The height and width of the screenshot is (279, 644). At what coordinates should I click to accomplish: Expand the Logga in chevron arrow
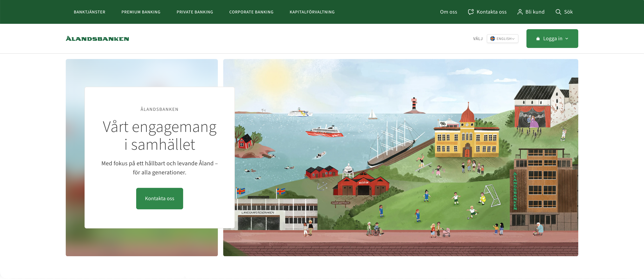pyautogui.click(x=567, y=39)
